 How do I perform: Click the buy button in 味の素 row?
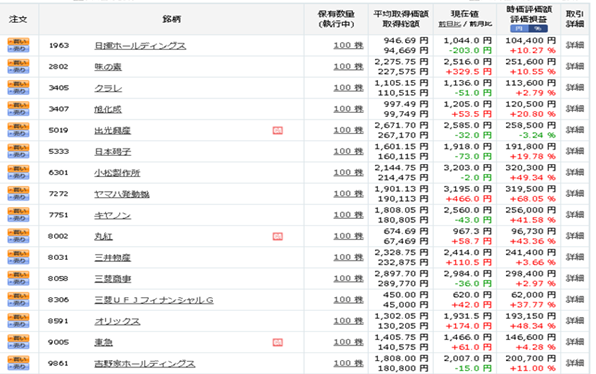pyautogui.click(x=18, y=63)
